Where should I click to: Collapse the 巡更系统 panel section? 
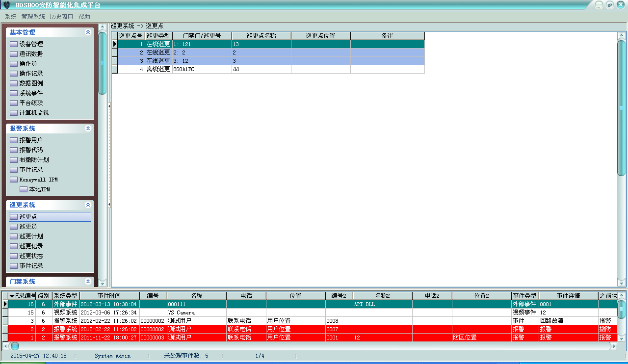pos(88,205)
